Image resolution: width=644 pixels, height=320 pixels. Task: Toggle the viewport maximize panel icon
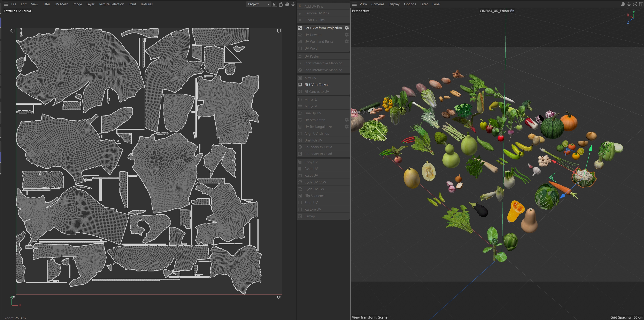pos(641,4)
